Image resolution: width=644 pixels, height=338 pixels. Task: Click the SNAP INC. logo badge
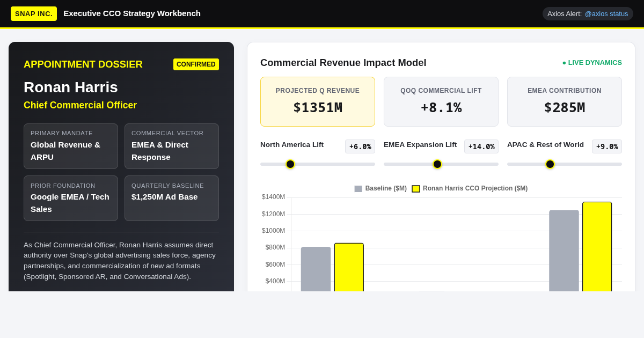(34, 13)
